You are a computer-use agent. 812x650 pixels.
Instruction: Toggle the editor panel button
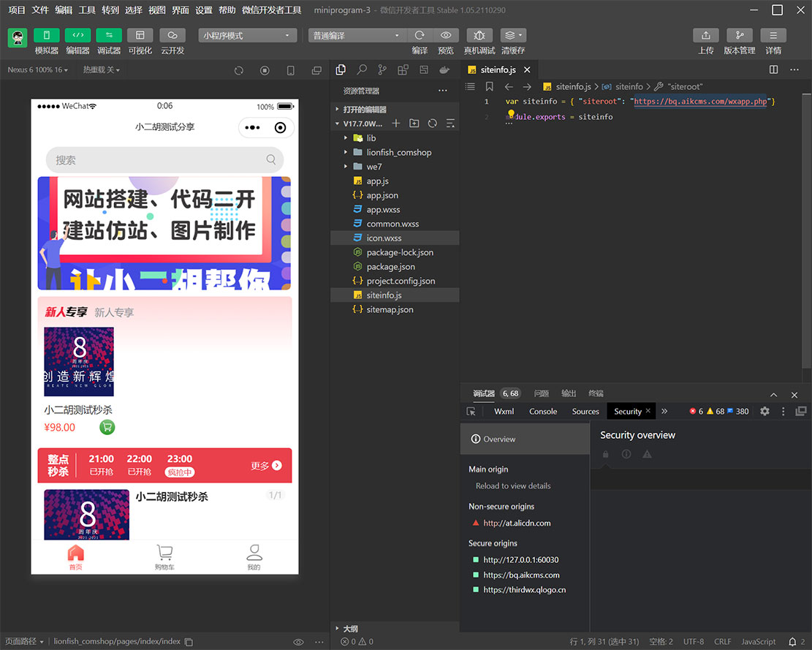(77, 35)
